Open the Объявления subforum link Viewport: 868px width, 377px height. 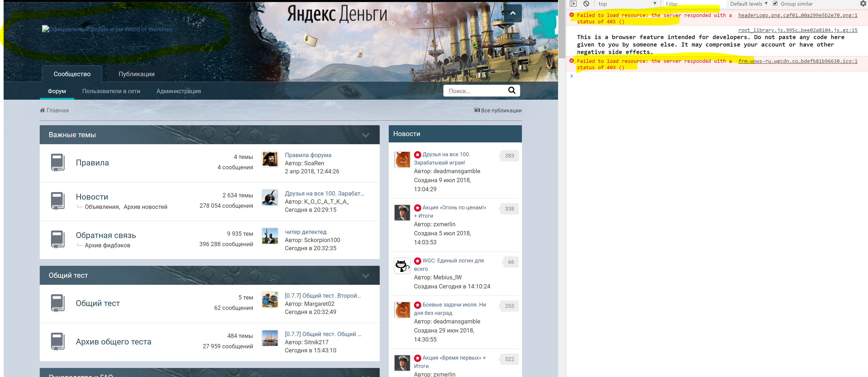tap(102, 207)
